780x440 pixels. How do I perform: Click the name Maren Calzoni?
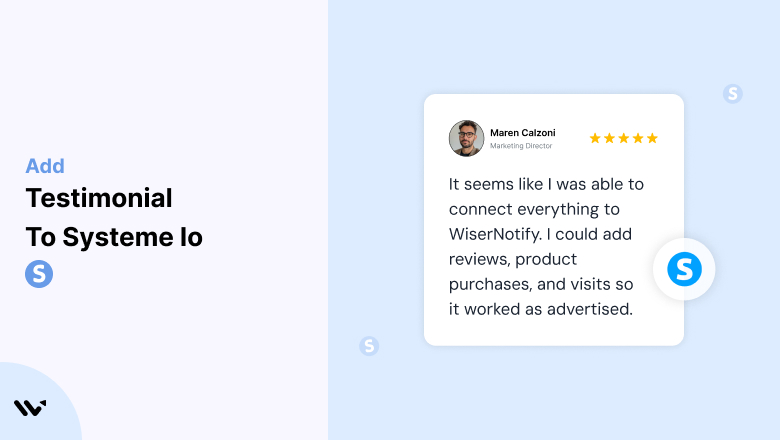coord(523,133)
